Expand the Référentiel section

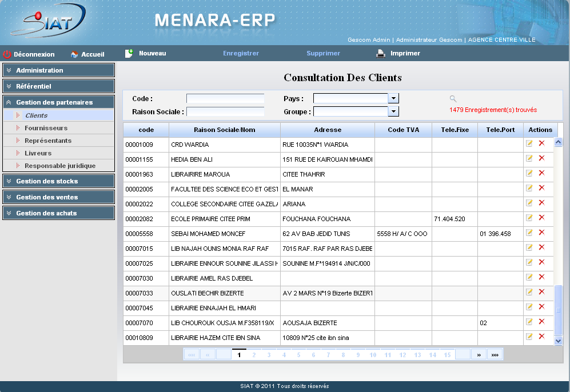pos(58,86)
